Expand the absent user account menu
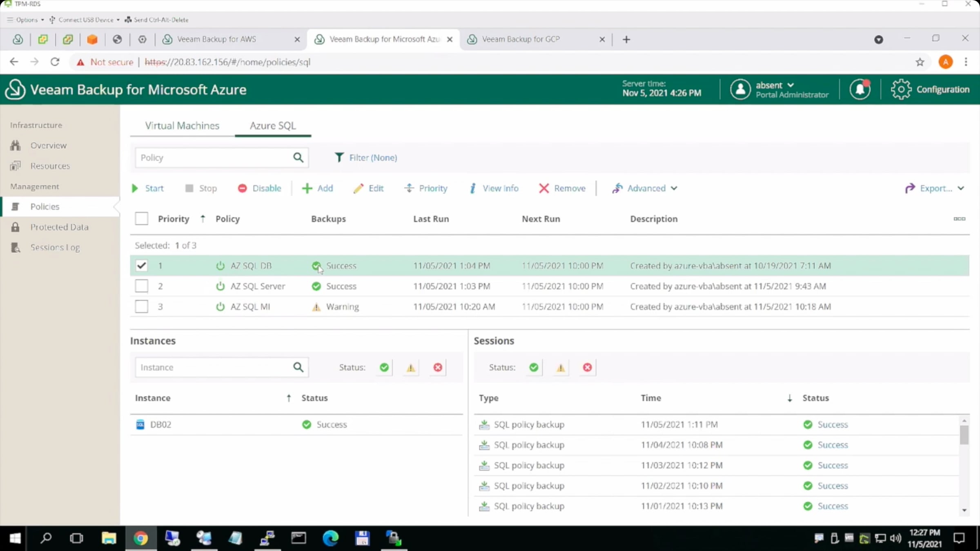Image resolution: width=980 pixels, height=551 pixels. point(774,85)
